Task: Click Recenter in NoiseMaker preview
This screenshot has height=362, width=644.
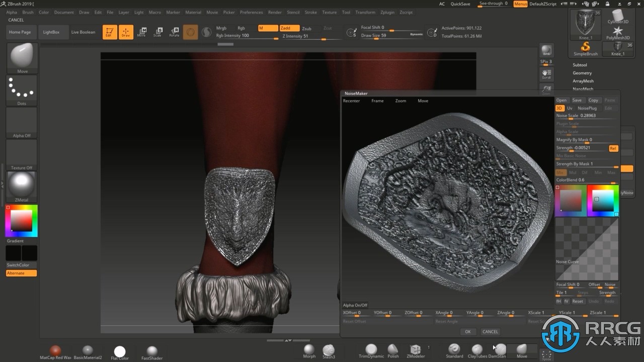Action: click(x=351, y=101)
